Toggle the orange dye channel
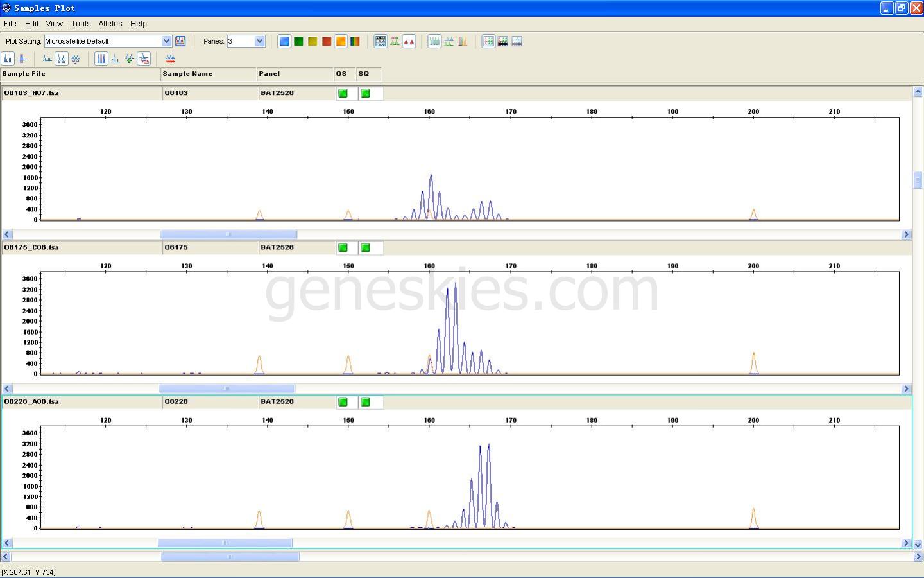 click(x=341, y=41)
